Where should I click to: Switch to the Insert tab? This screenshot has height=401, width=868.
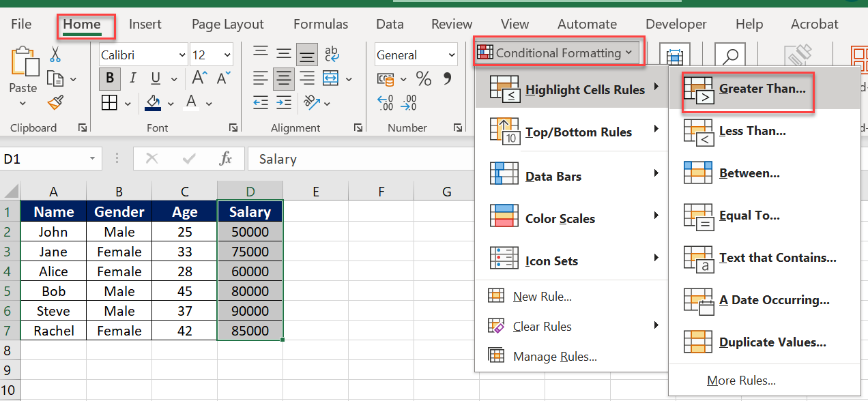[x=145, y=24]
